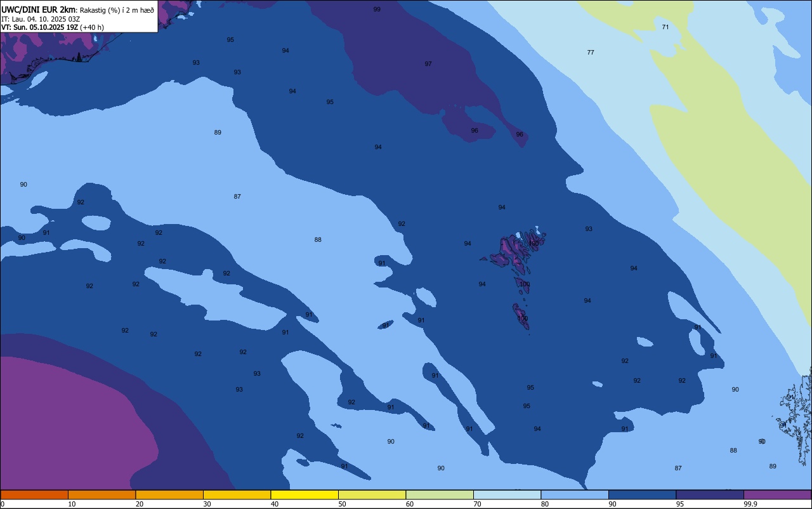This screenshot has height=509, width=812.
Task: Click the title text "UWC/DINI EUR 2km"
Action: click(39, 10)
